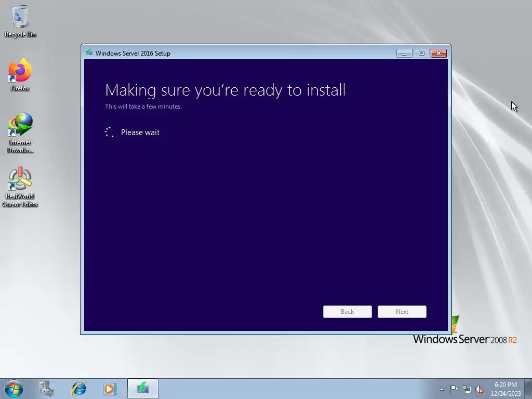Open the Recycle Bin desktop icon
The image size is (532, 399).
pos(20,21)
